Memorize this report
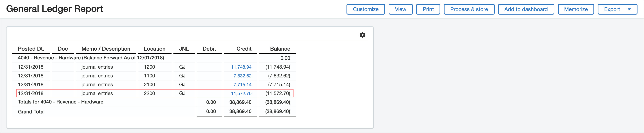 [576, 9]
